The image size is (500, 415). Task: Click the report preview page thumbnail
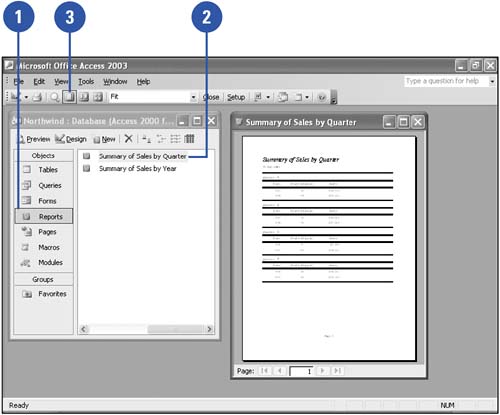click(x=329, y=248)
